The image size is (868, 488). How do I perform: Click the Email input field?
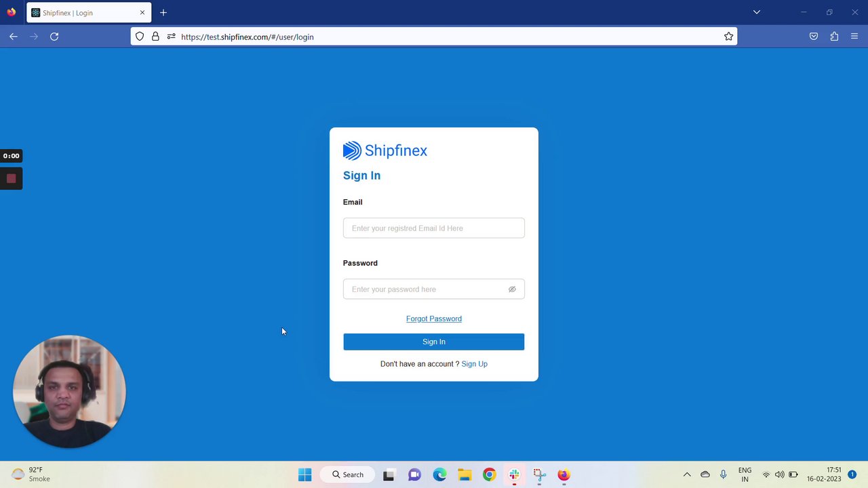[x=434, y=228]
